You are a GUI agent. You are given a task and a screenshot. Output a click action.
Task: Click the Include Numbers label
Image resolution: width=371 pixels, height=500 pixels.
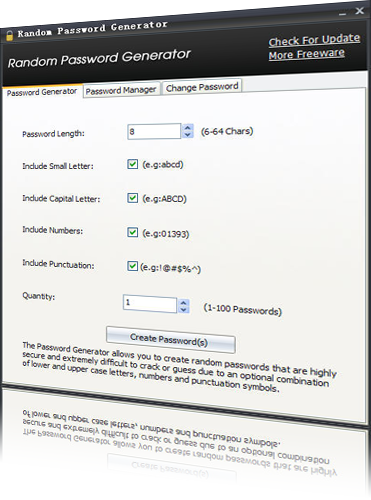53,230
